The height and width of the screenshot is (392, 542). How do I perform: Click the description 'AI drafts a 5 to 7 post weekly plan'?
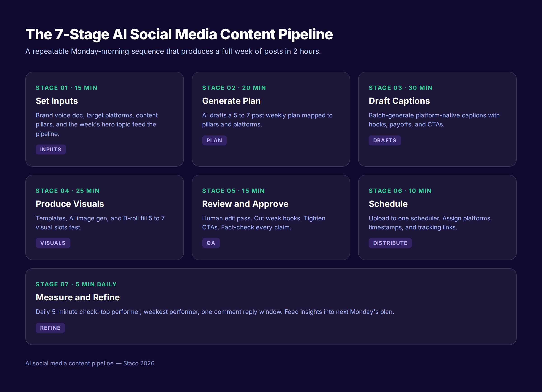click(x=267, y=120)
